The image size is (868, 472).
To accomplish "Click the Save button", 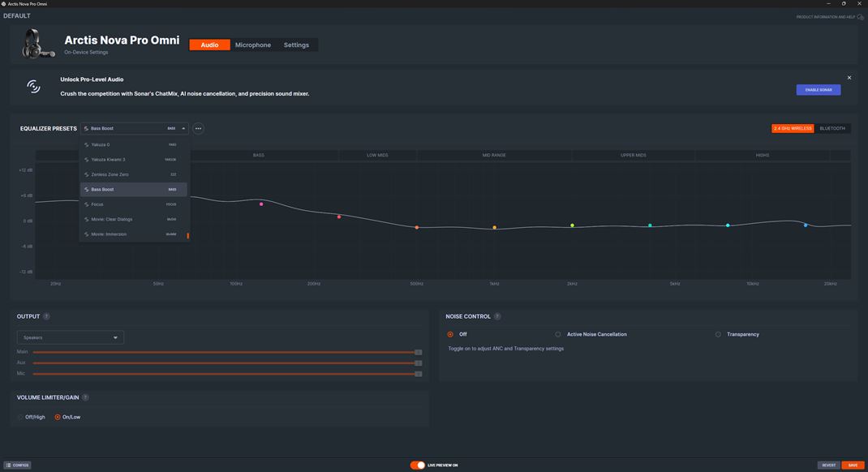I will point(853,466).
